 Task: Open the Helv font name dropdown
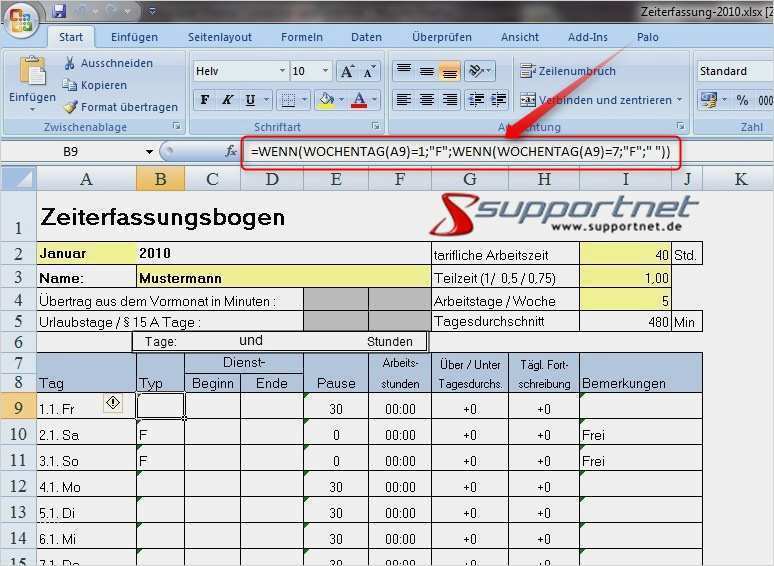[x=281, y=72]
